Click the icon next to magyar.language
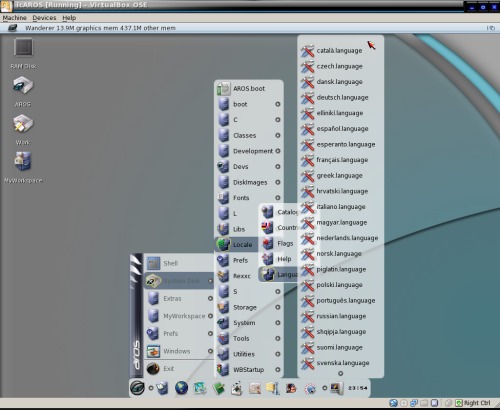This screenshot has width=500, height=410. coord(307,223)
